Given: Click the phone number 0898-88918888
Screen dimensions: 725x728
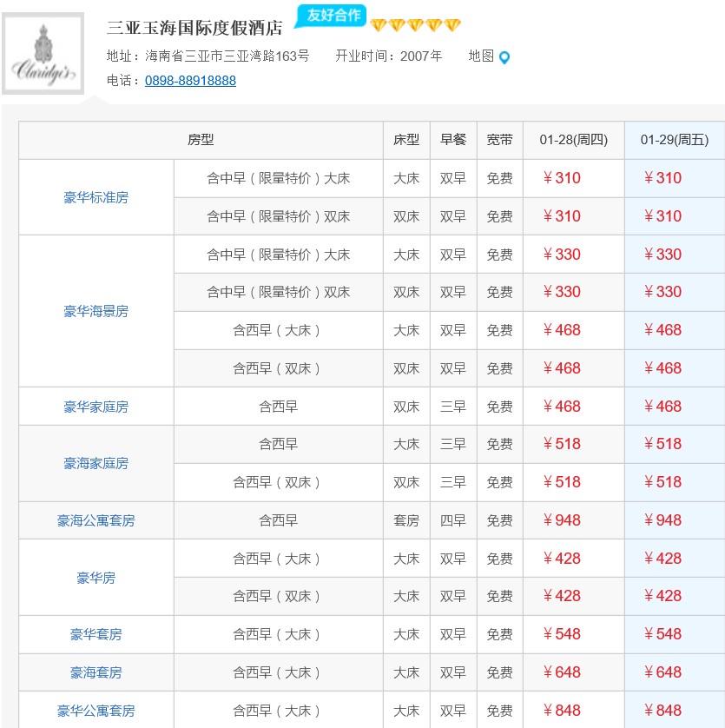Looking at the screenshot, I should tap(190, 81).
